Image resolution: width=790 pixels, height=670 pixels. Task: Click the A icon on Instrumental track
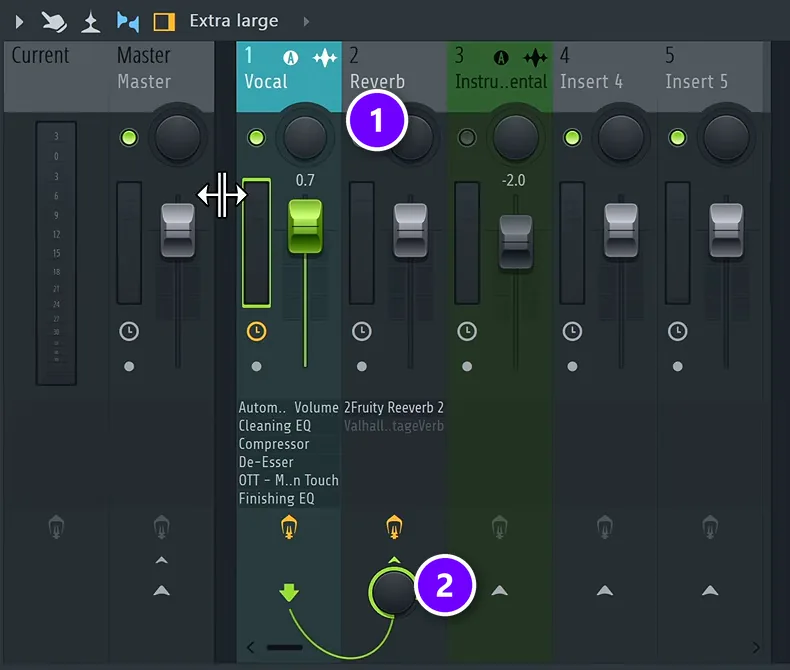click(501, 58)
